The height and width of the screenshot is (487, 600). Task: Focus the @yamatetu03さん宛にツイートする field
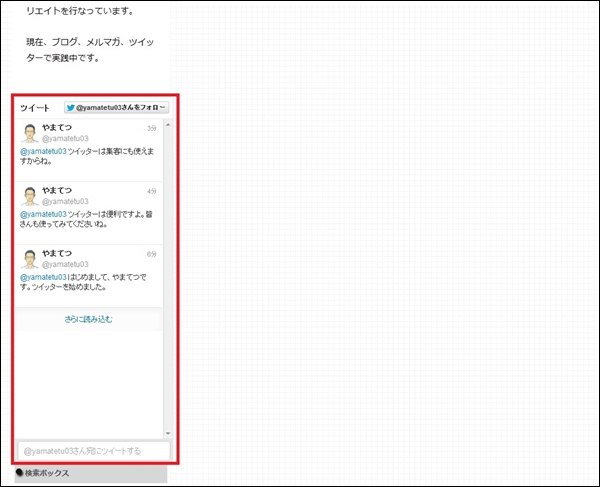[x=94, y=451]
